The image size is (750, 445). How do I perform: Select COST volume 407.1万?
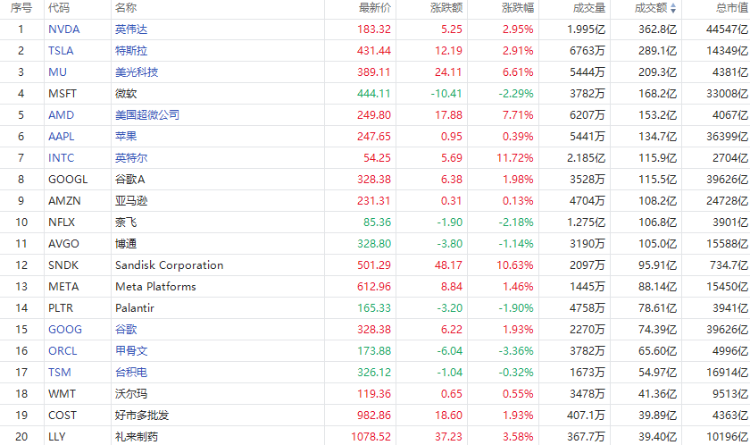click(586, 415)
